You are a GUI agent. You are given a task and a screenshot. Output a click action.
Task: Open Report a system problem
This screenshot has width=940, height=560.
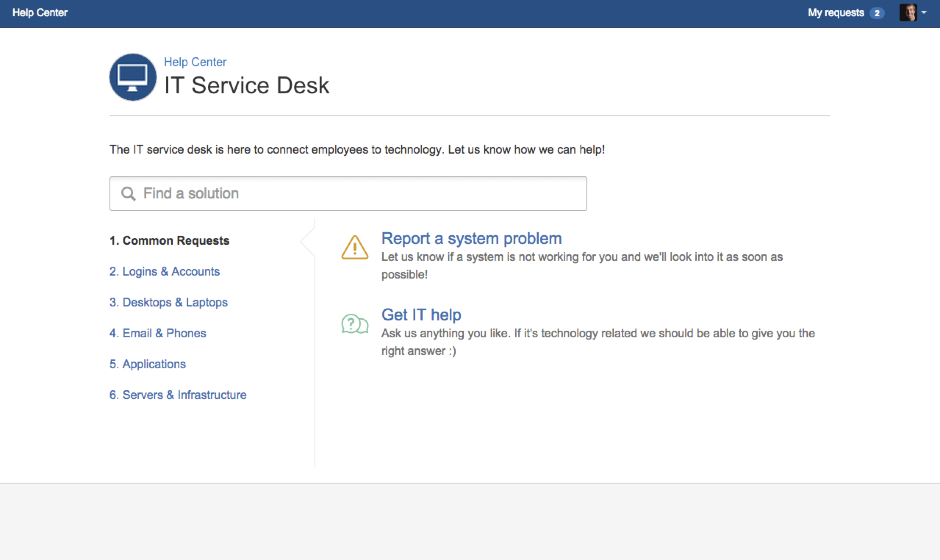pos(471,238)
